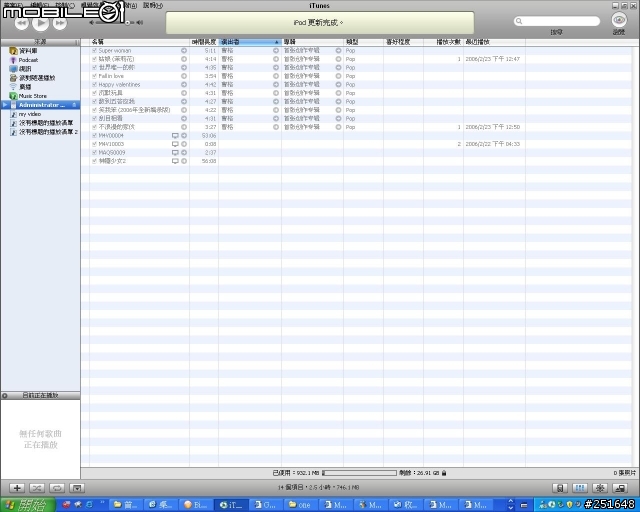Click the Windows 開始 Start button

pyautogui.click(x=28, y=505)
